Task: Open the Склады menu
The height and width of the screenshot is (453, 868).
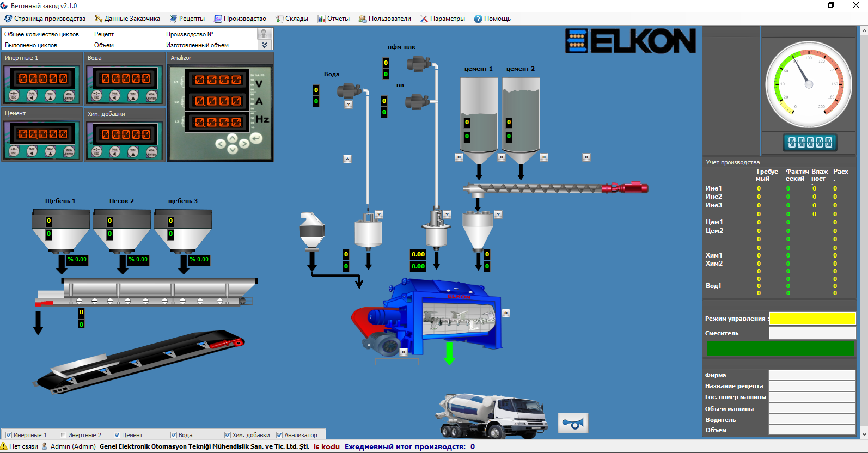Action: point(292,19)
